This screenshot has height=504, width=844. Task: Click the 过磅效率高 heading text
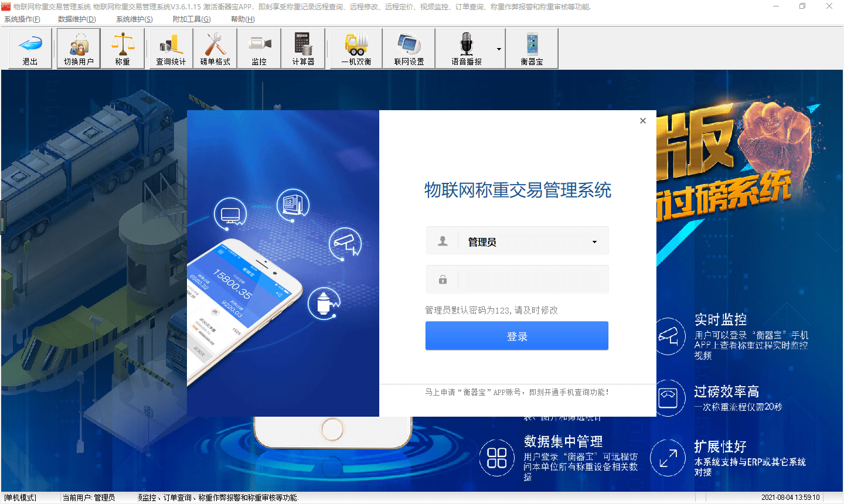coord(727,391)
